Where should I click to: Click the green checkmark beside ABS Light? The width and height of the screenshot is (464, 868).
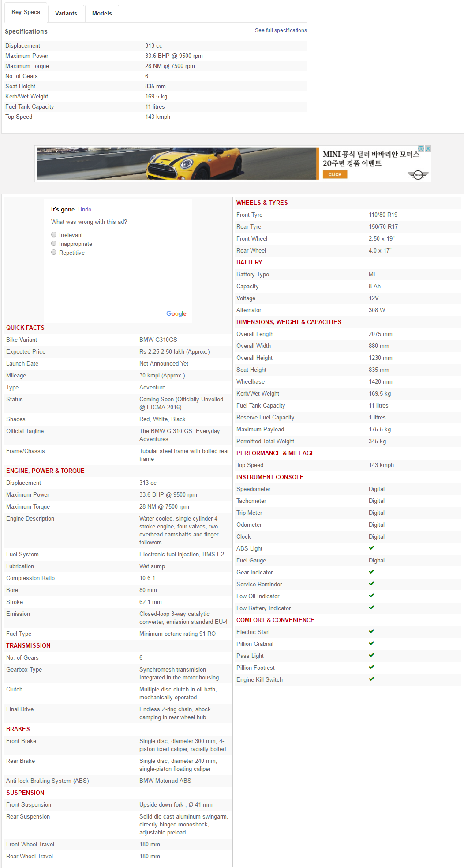tap(371, 548)
